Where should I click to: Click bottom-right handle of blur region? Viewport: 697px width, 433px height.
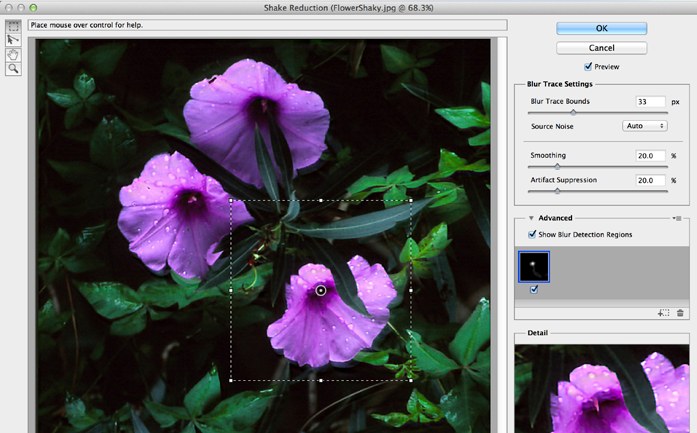(x=411, y=381)
